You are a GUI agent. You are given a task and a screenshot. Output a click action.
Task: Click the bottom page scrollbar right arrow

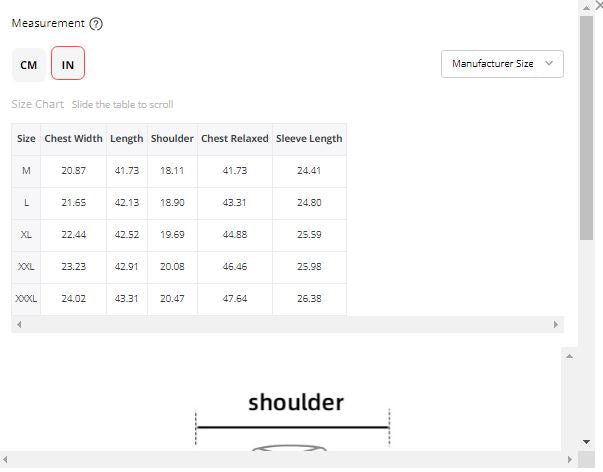(571, 460)
